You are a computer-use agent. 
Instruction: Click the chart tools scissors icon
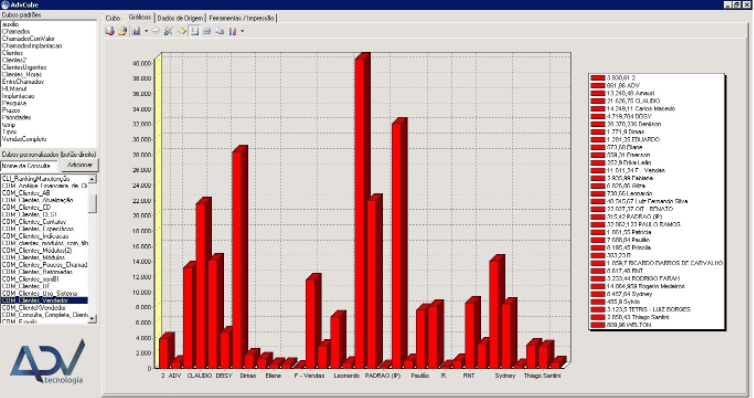tap(168, 31)
